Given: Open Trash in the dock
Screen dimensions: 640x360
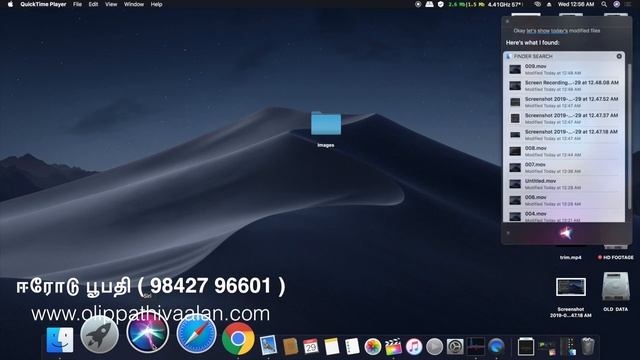Looking at the screenshot, I should [x=588, y=346].
